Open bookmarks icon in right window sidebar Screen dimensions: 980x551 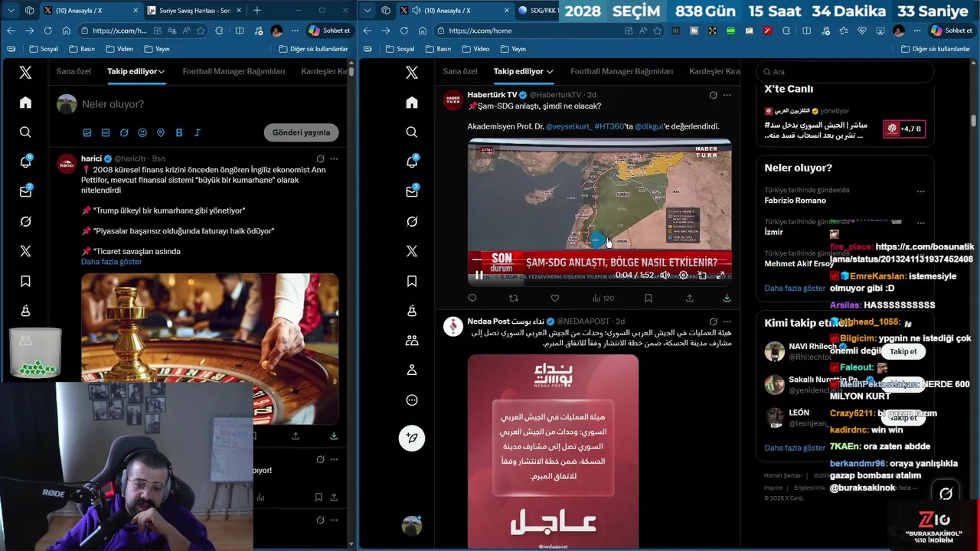(412, 281)
